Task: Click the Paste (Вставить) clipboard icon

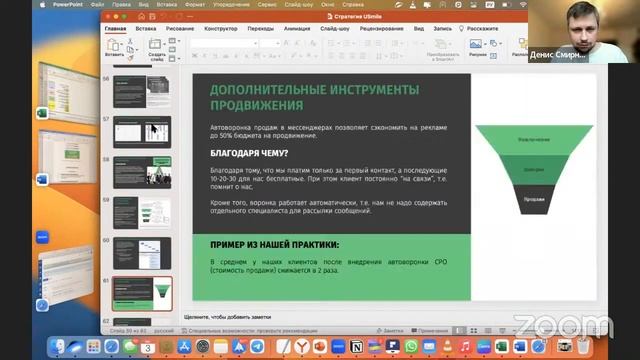Action: click(x=113, y=45)
